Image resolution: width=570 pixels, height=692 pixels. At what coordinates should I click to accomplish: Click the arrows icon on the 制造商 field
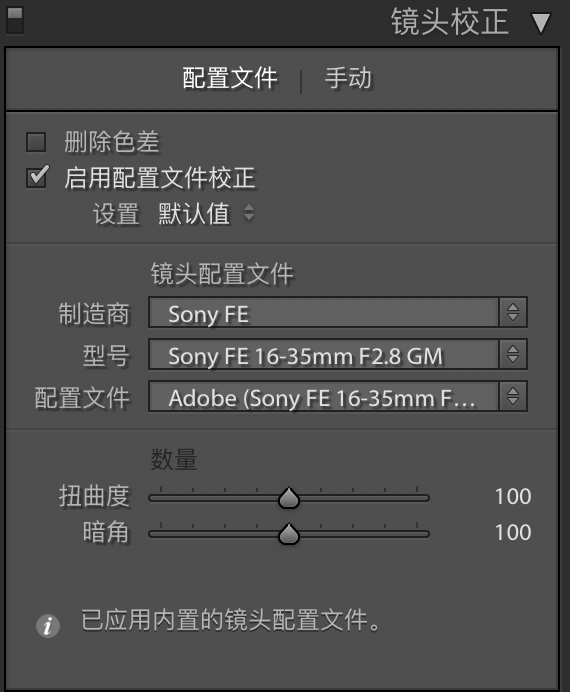tap(513, 312)
